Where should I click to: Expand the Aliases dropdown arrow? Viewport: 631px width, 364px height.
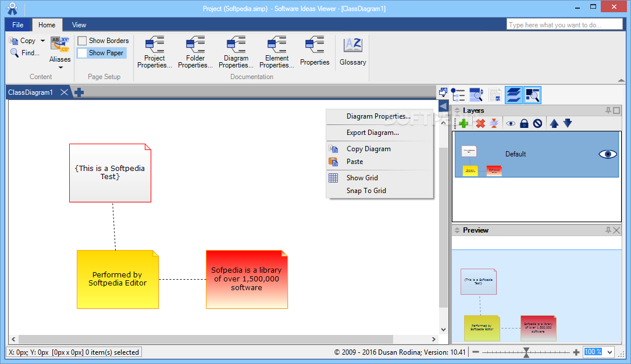[60, 67]
